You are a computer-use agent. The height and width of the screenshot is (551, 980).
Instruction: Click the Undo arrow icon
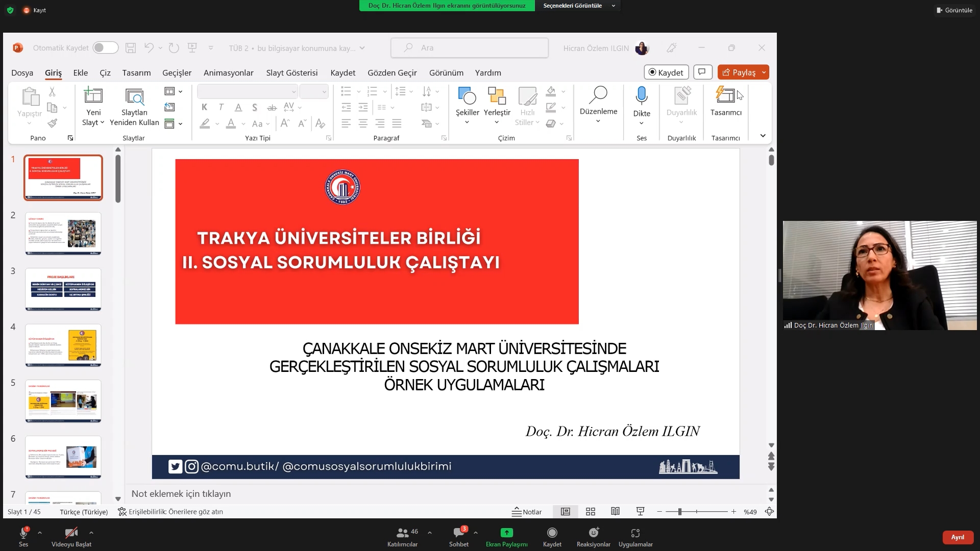149,48
